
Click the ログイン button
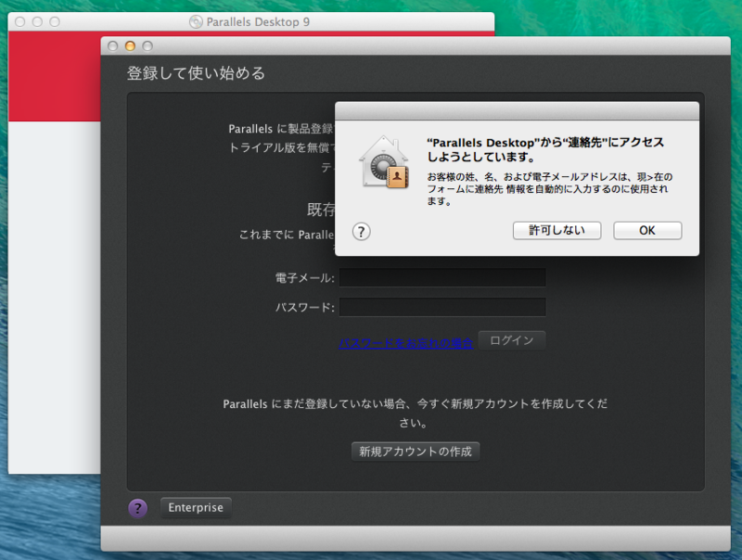pyautogui.click(x=511, y=340)
